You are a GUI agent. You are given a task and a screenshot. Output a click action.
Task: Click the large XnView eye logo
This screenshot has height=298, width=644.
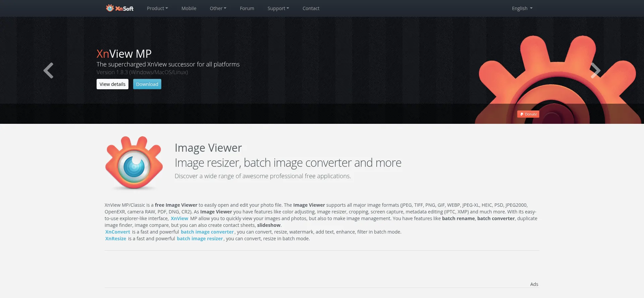[134, 163]
